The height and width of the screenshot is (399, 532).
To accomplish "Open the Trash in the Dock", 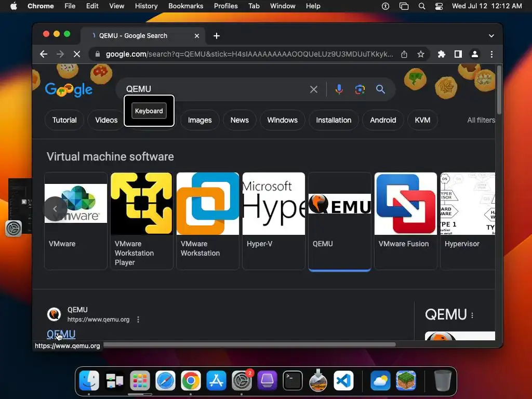I will (x=443, y=380).
